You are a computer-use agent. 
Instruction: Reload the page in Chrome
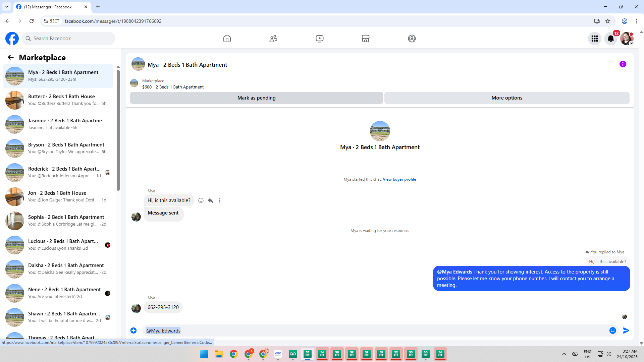point(32,21)
